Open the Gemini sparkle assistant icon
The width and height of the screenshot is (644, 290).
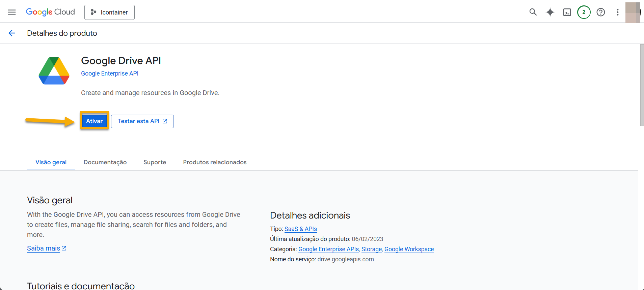pyautogui.click(x=550, y=12)
